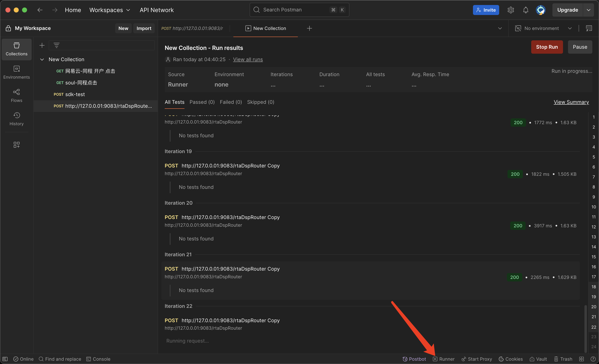This screenshot has width=599, height=364.
Task: Click Online status in status bar
Action: pos(23,359)
